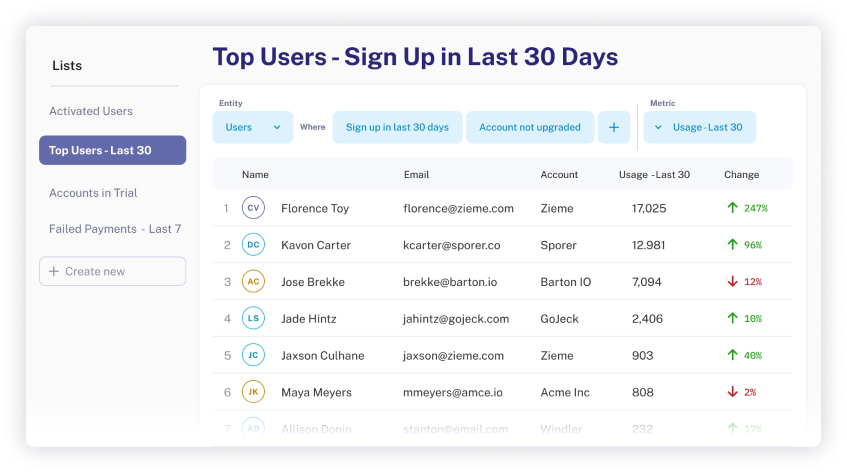
Task: Click the JK avatar for Maya Meyers
Action: click(253, 392)
